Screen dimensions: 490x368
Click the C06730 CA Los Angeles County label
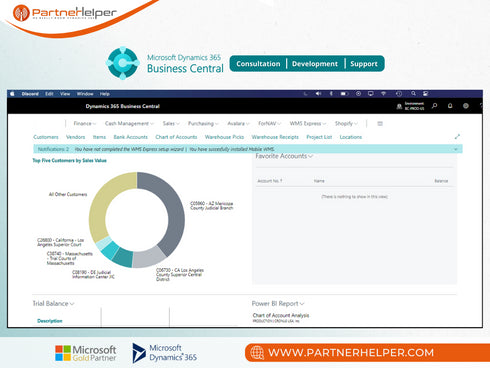click(180, 274)
